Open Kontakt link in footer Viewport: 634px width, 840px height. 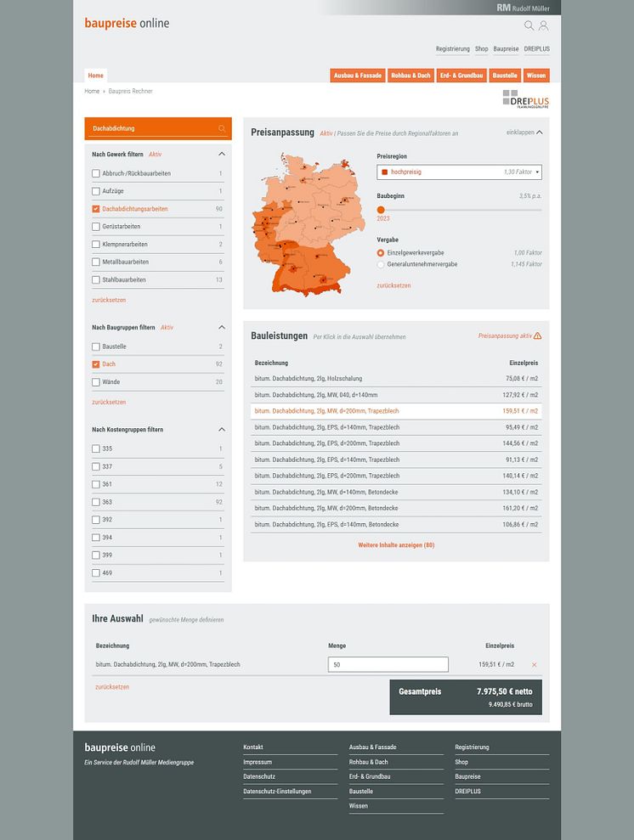tap(253, 747)
